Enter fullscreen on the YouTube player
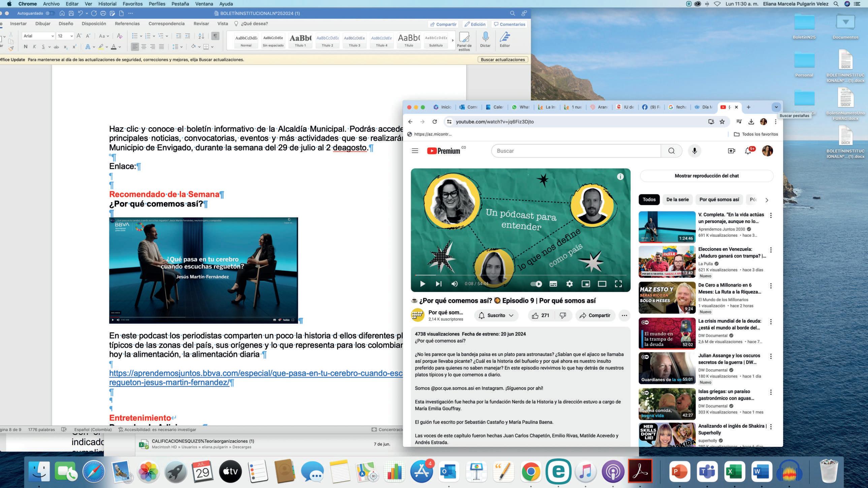The height and width of the screenshot is (488, 868). pos(618,284)
